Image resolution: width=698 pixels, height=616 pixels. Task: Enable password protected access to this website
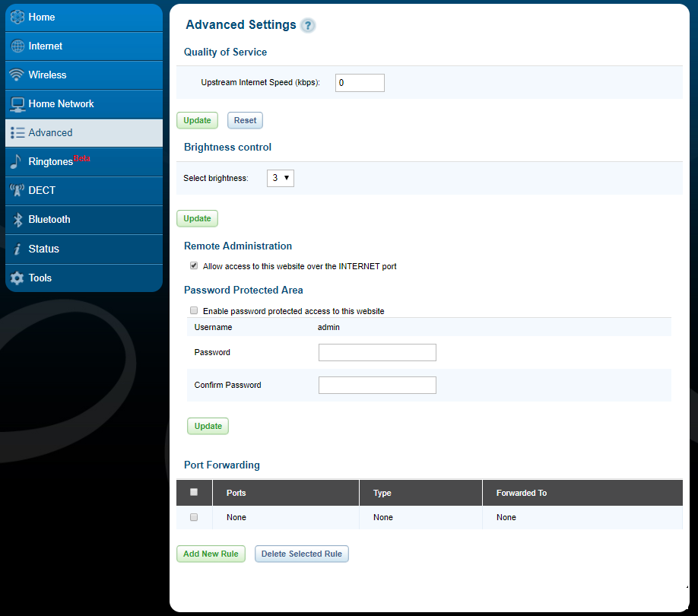pos(194,310)
